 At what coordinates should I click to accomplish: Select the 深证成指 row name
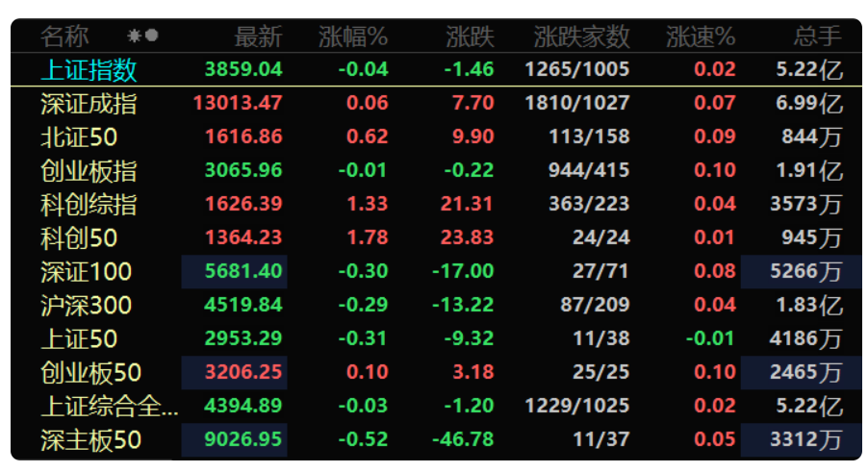click(89, 104)
